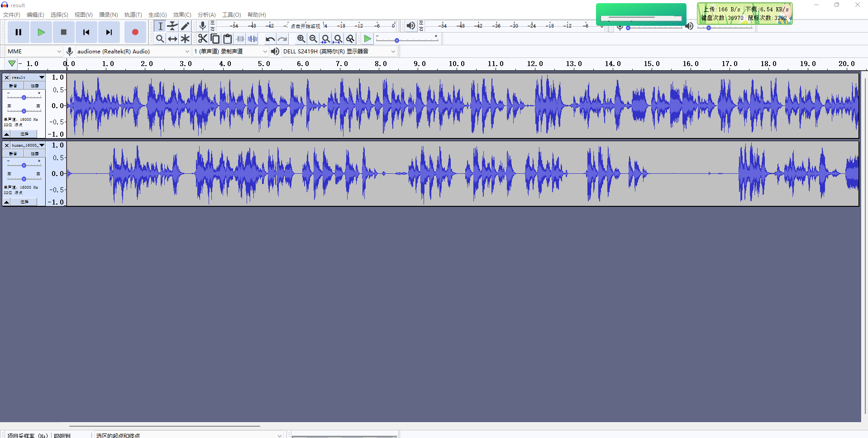Viewport: 868px width, 438px height.
Task: Click the playback meter speaker icon
Action: click(x=410, y=26)
